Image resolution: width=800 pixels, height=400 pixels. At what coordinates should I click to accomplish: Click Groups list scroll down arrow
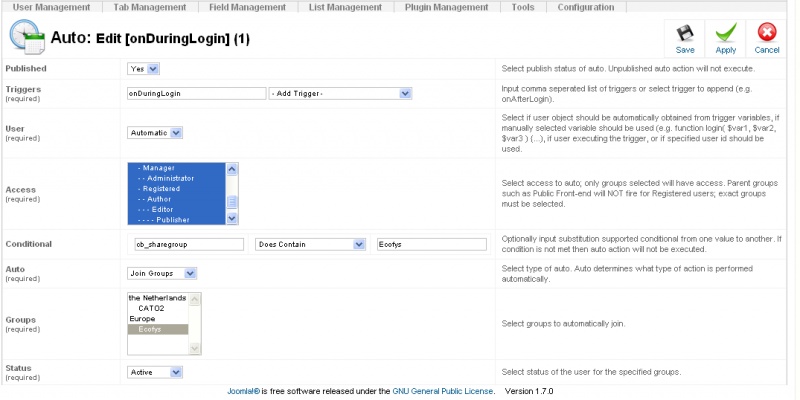(x=194, y=348)
